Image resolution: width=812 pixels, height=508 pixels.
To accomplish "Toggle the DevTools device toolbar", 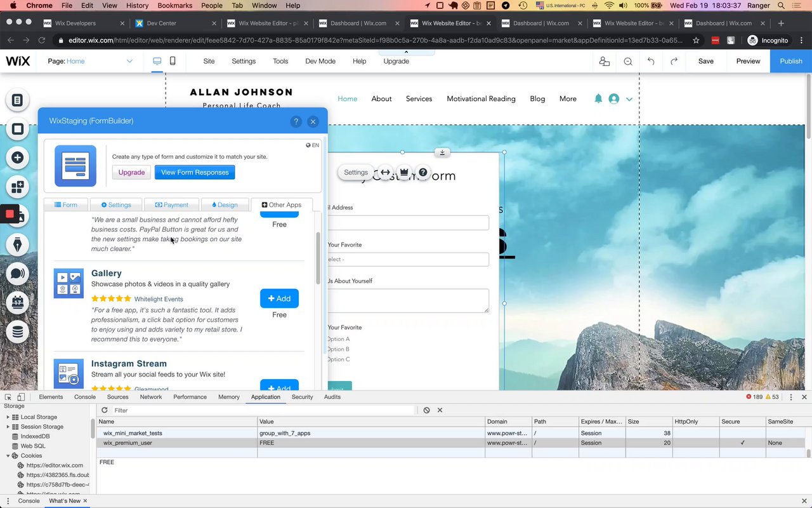I will pyautogui.click(x=21, y=397).
